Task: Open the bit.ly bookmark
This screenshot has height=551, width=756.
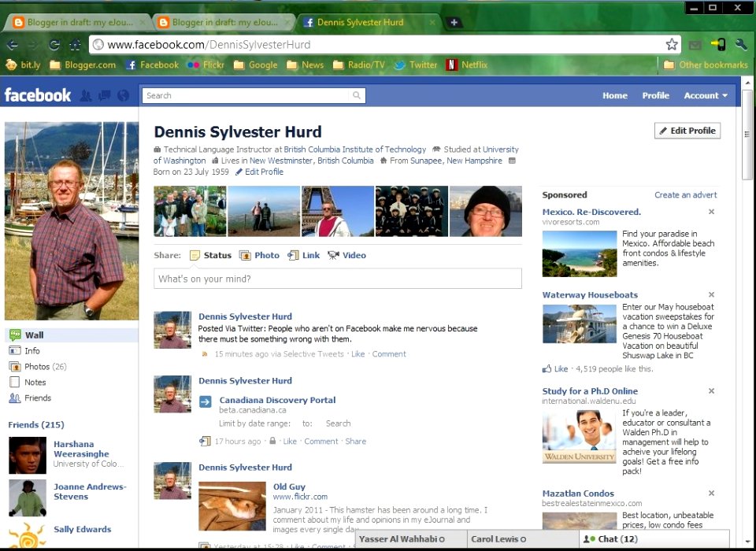Action: (x=23, y=65)
